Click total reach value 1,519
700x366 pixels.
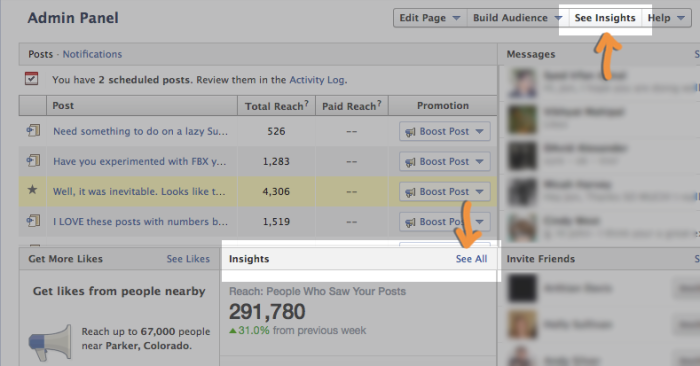point(276,221)
